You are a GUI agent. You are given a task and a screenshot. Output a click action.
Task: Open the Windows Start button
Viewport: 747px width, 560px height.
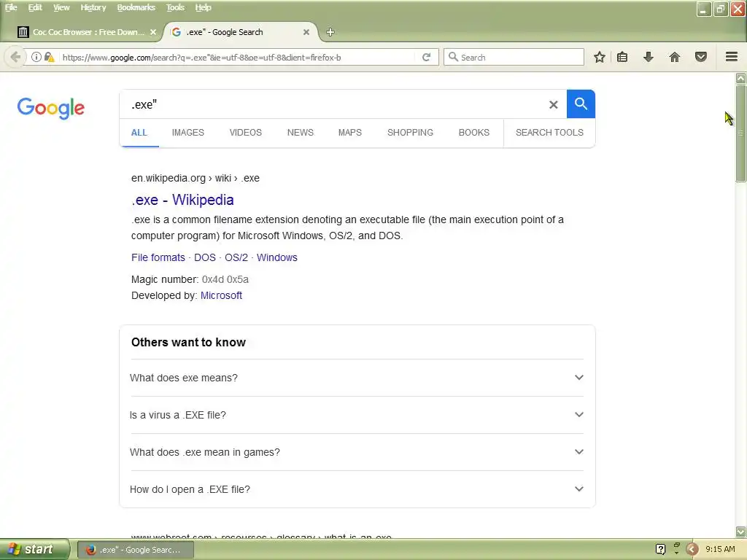click(34, 549)
